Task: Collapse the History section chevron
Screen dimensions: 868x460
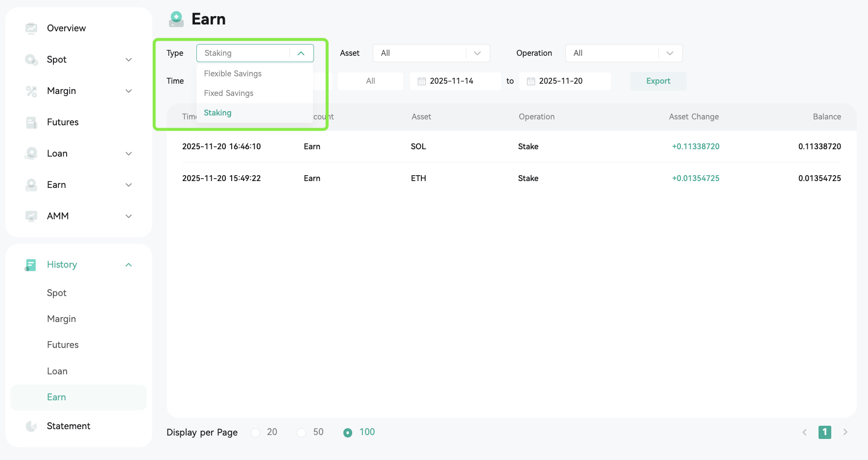Action: pyautogui.click(x=129, y=265)
